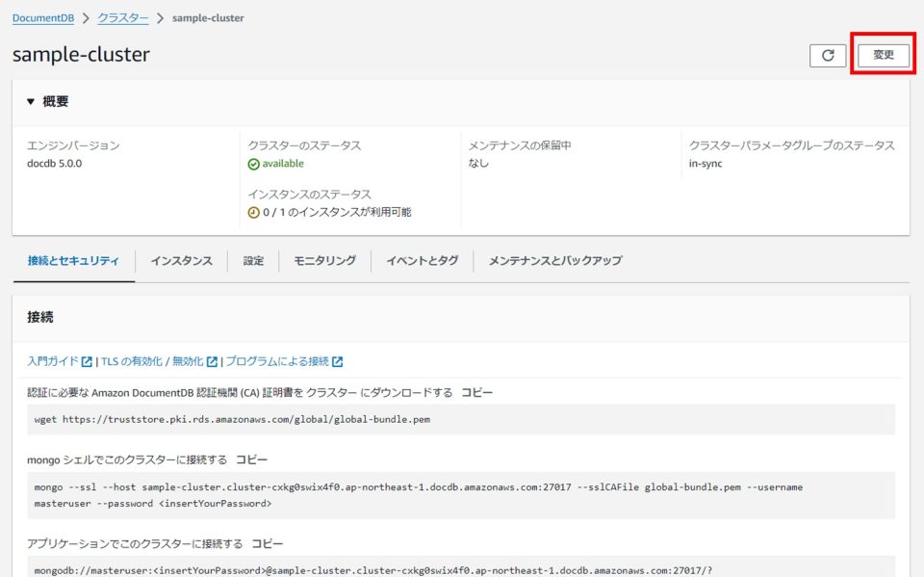Open the TLS の有効化 / 無効化 link

(152, 361)
